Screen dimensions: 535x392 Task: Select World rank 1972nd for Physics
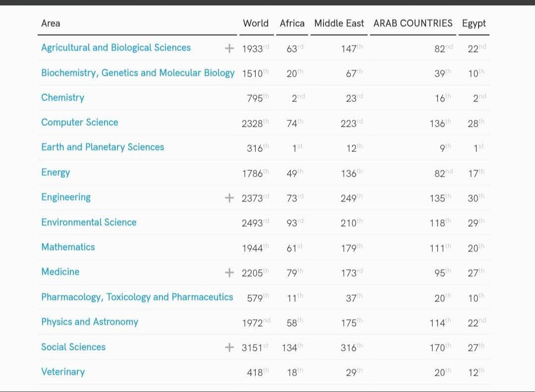pyautogui.click(x=256, y=323)
